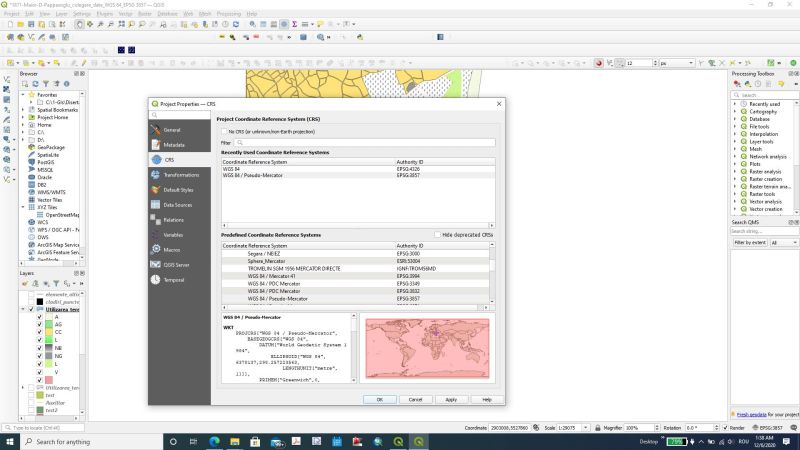
Task: Switch to the Default Styles tab
Action: pyautogui.click(x=180, y=190)
